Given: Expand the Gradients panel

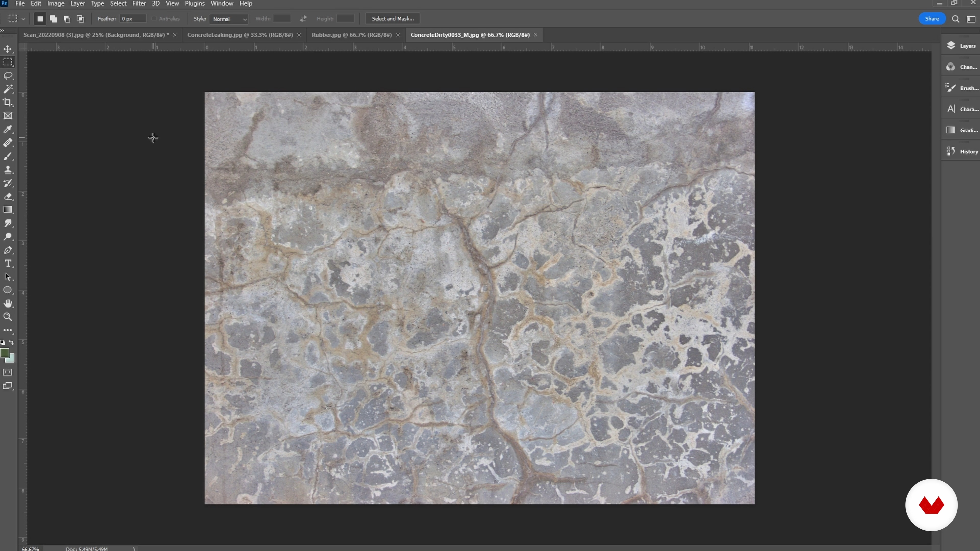Looking at the screenshot, I should pyautogui.click(x=961, y=130).
